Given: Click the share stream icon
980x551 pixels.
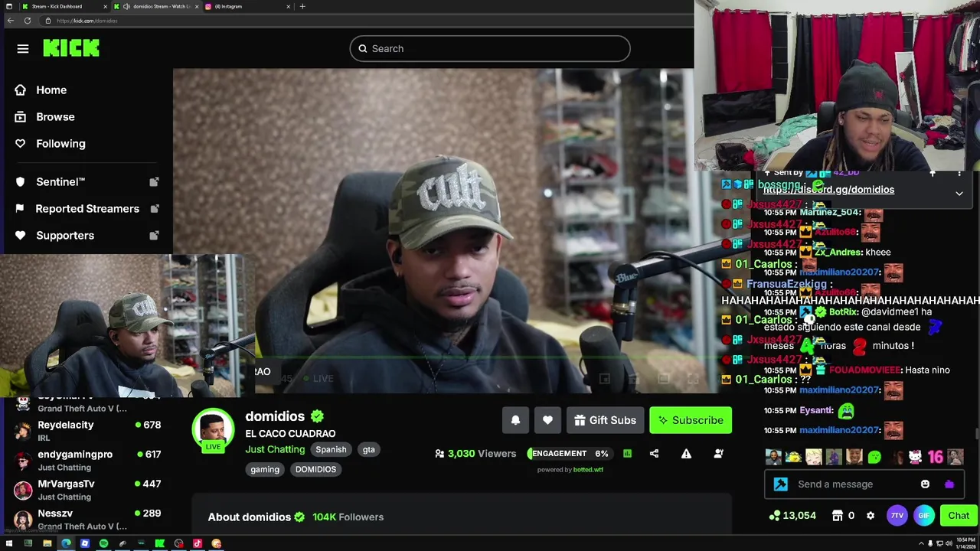Looking at the screenshot, I should pos(654,454).
